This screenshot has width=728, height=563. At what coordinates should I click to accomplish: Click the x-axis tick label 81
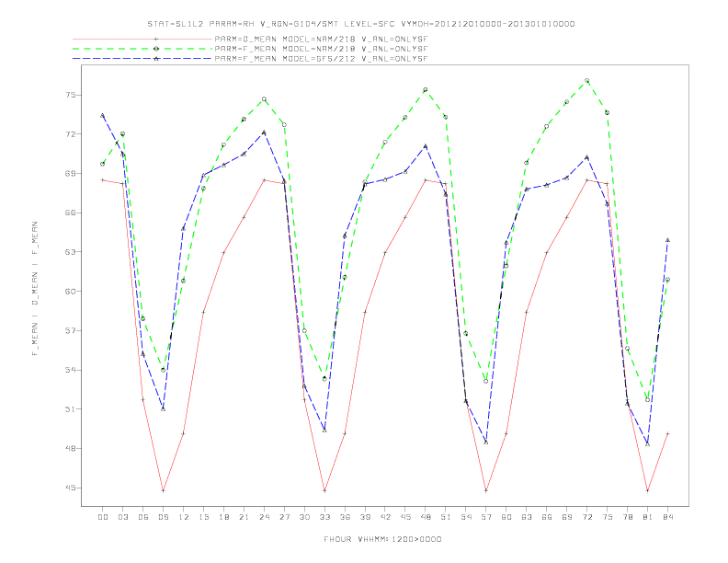(x=648, y=517)
